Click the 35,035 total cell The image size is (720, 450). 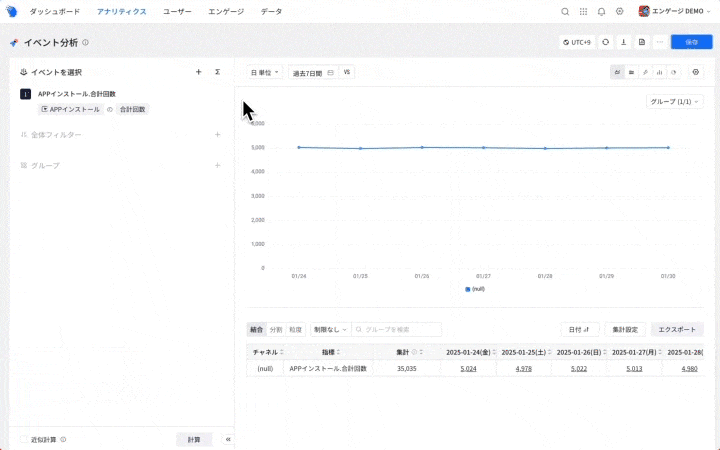[x=407, y=369]
